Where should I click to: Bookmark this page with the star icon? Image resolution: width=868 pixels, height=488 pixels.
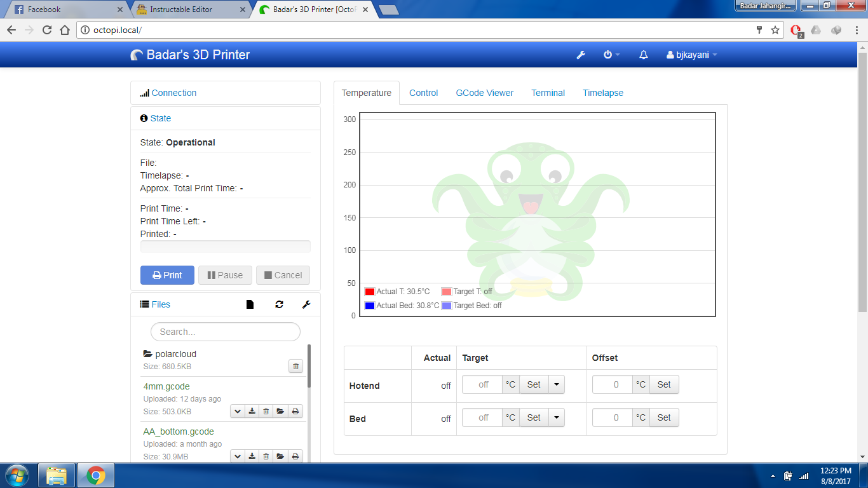pyautogui.click(x=775, y=30)
